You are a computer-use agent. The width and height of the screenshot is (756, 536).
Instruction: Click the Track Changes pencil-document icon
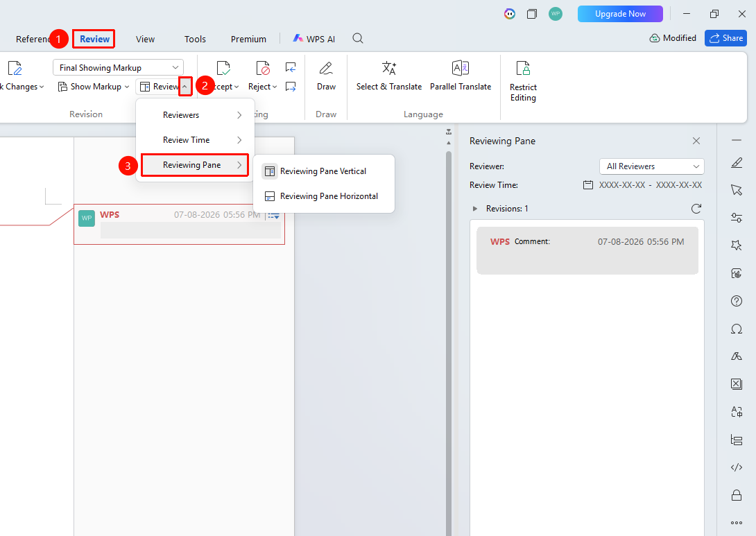click(x=15, y=68)
